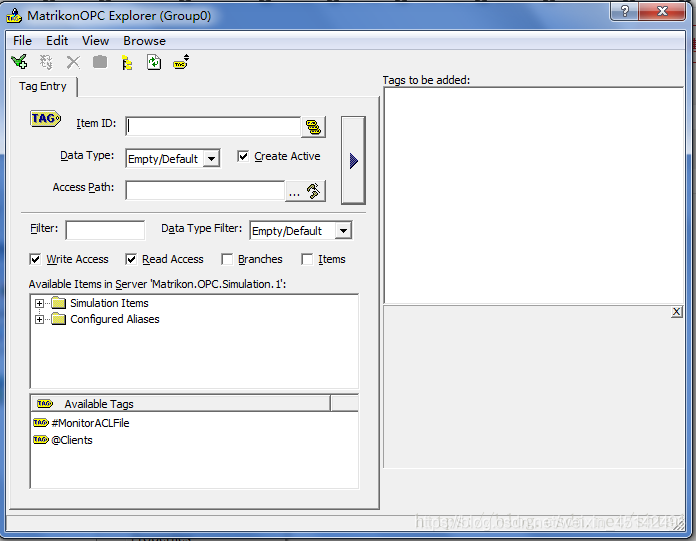
Task: Click the tag generator icon beside Item ID
Action: (313, 127)
